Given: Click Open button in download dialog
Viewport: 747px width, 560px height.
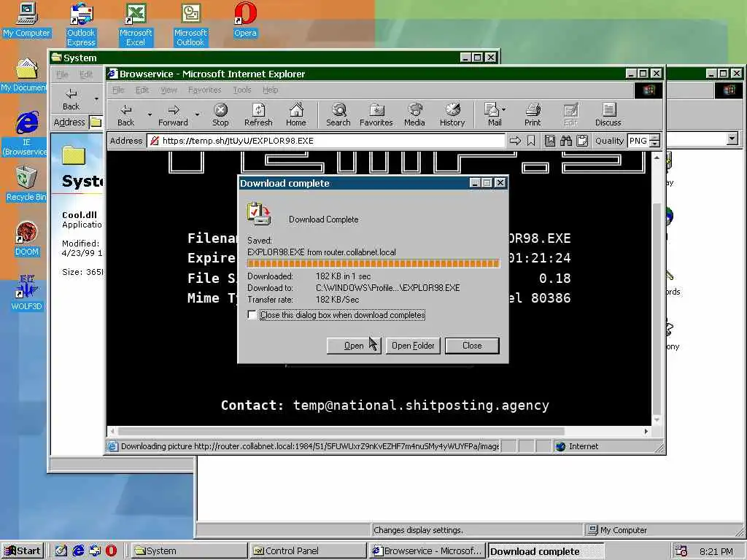Looking at the screenshot, I should click(354, 346).
